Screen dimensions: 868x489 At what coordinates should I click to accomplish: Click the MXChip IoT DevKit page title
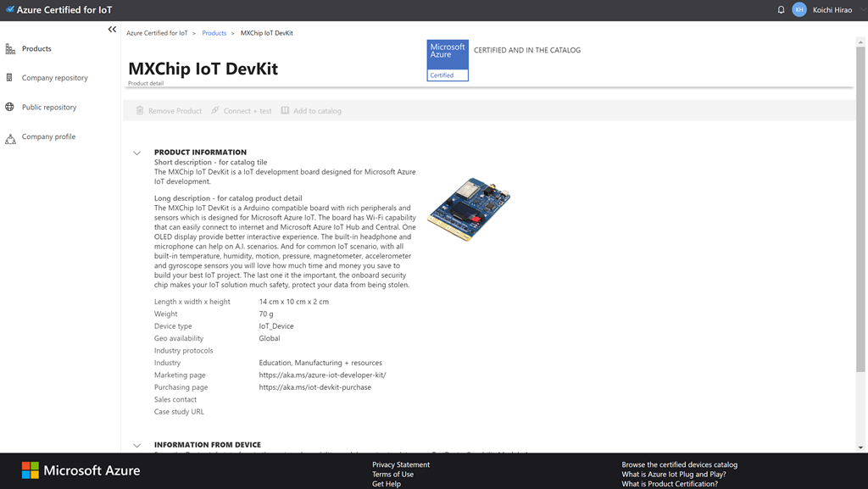[203, 69]
